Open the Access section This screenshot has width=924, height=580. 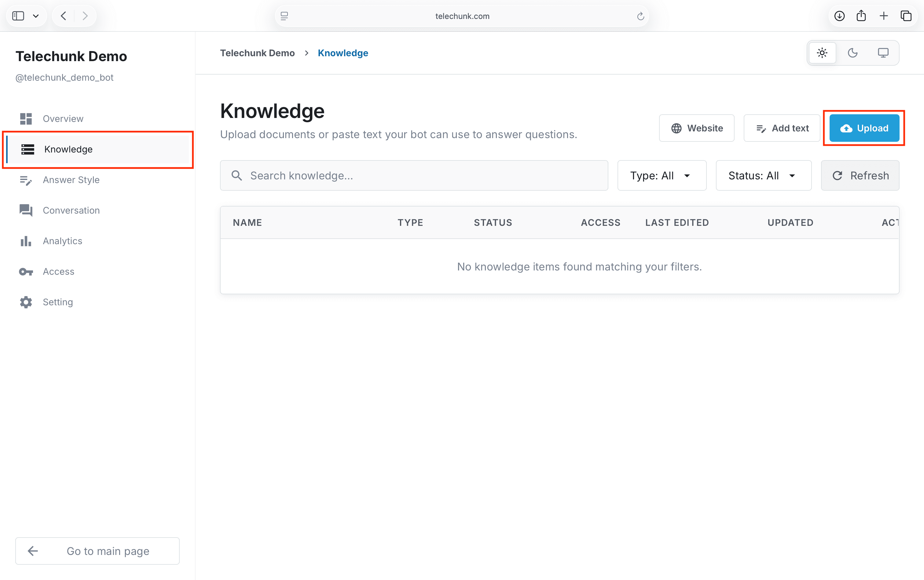pyautogui.click(x=97, y=272)
